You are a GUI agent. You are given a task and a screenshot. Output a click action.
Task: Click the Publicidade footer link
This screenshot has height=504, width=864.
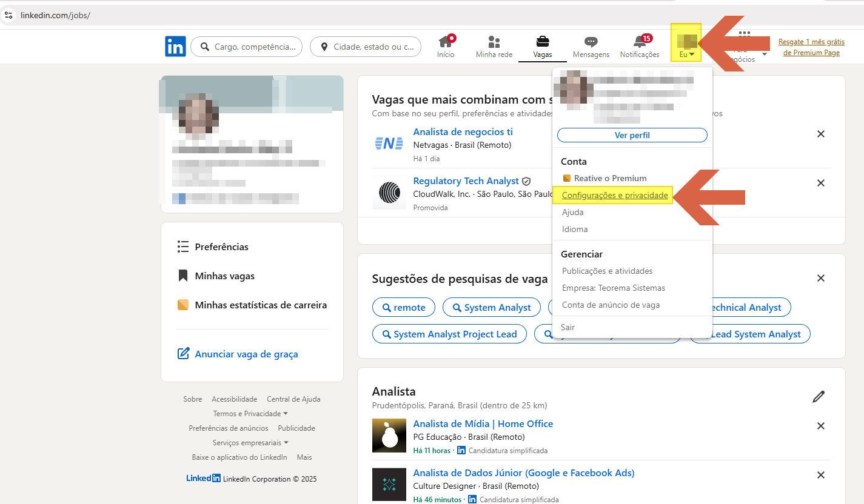[296, 428]
